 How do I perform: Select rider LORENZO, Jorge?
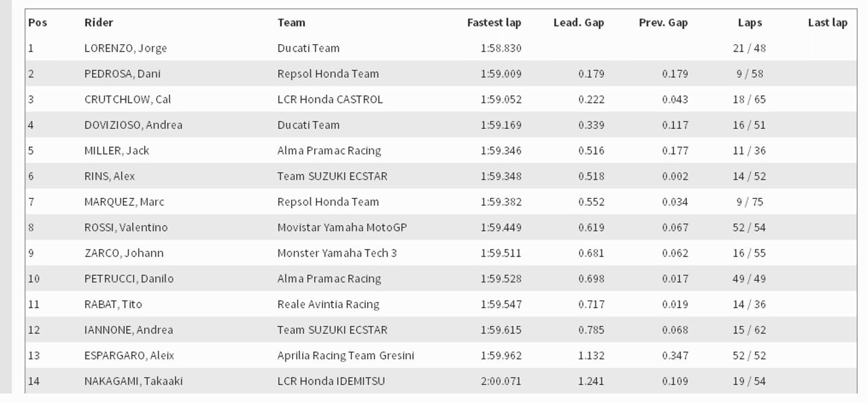(x=126, y=48)
